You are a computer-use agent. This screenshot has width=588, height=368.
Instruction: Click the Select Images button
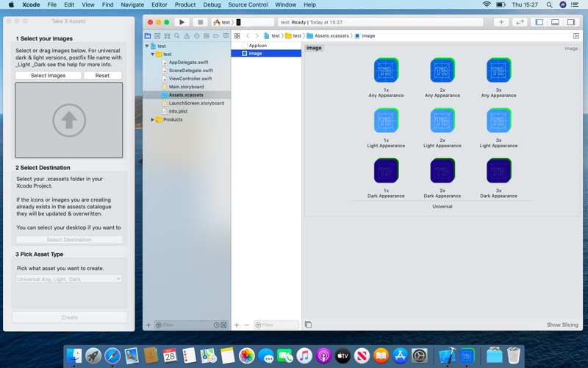[x=49, y=76]
